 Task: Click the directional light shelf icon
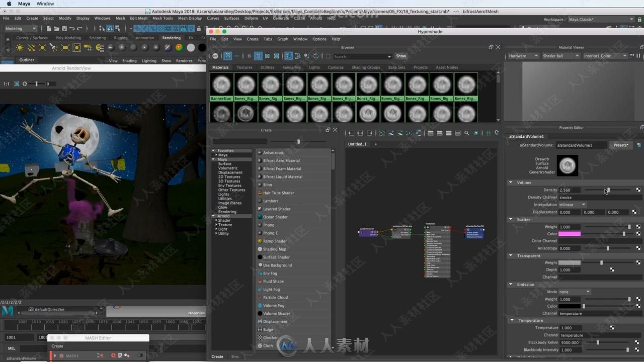pyautogui.click(x=31, y=48)
